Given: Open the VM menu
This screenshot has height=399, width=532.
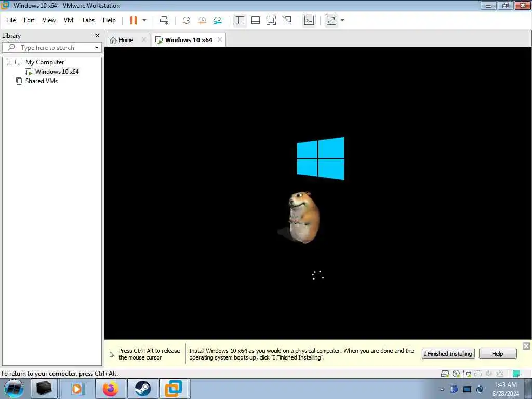Looking at the screenshot, I should click(x=69, y=20).
